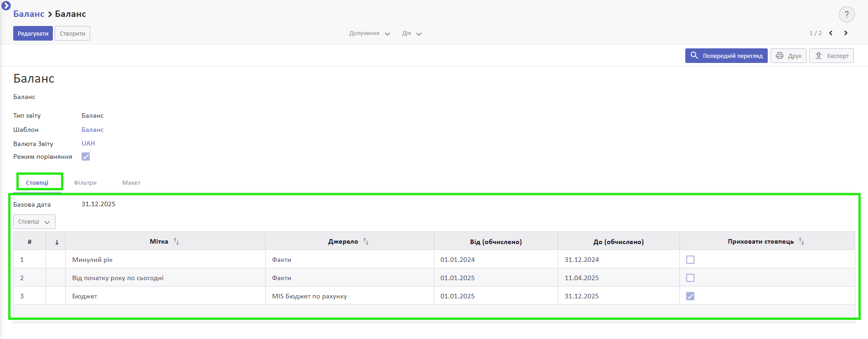Sort by the Мітка column arrows

click(176, 241)
